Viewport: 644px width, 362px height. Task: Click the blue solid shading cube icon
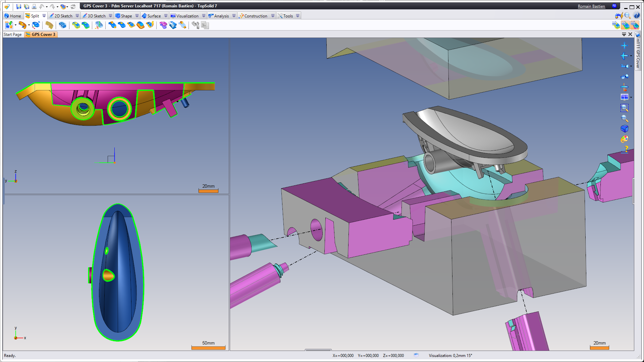click(x=624, y=129)
